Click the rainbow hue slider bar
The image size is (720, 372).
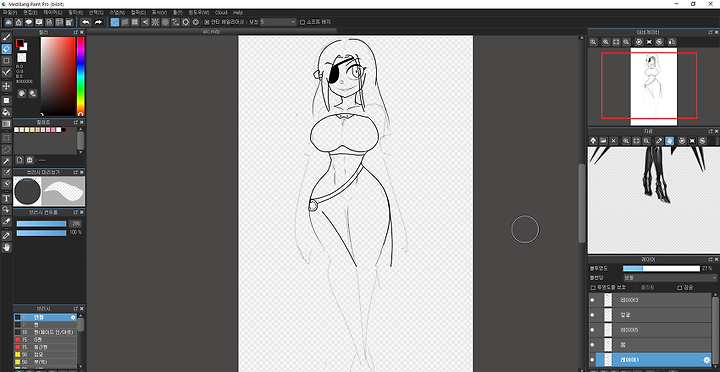click(x=80, y=76)
